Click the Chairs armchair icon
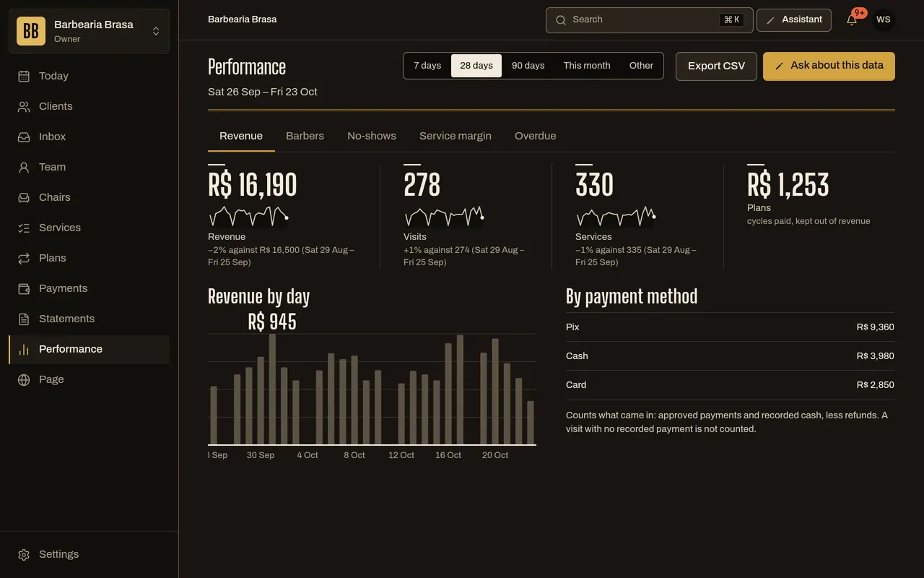This screenshot has width=924, height=578. (24, 197)
